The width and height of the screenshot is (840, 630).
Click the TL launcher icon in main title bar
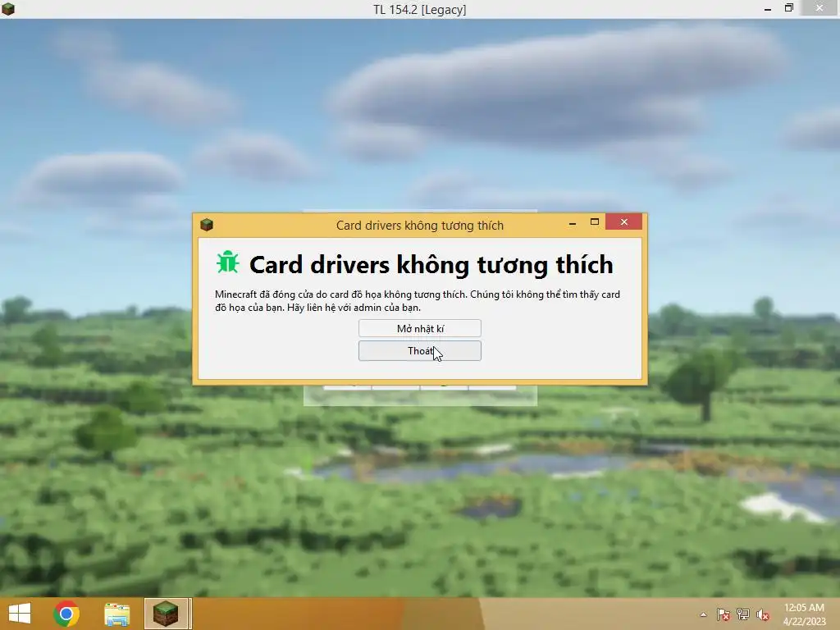[x=8, y=8]
